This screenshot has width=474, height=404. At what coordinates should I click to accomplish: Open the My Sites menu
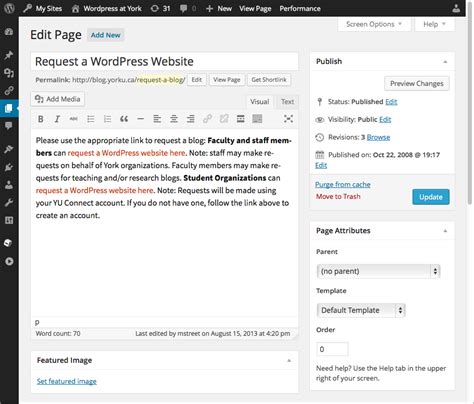[x=43, y=8]
